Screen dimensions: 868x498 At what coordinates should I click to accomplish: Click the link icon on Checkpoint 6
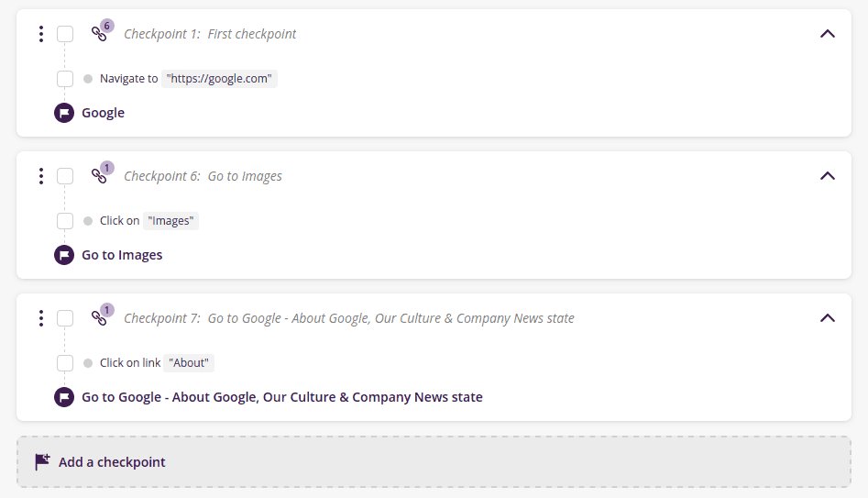(99, 176)
